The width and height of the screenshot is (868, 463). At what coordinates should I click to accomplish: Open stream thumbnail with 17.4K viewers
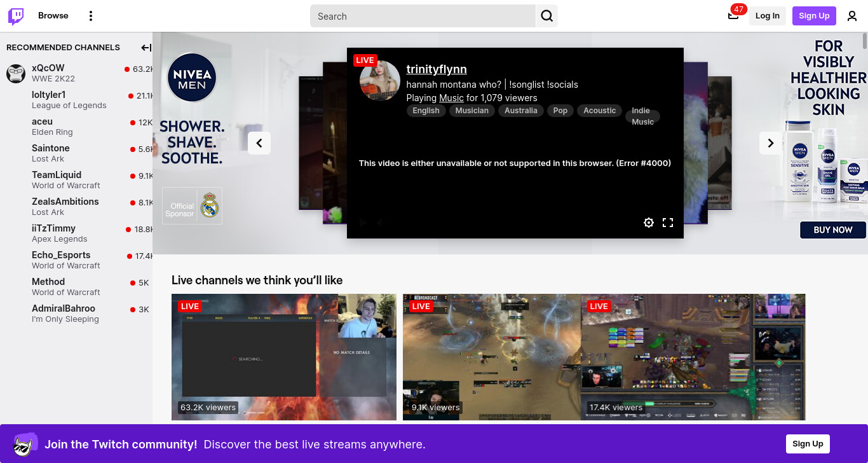click(x=693, y=357)
